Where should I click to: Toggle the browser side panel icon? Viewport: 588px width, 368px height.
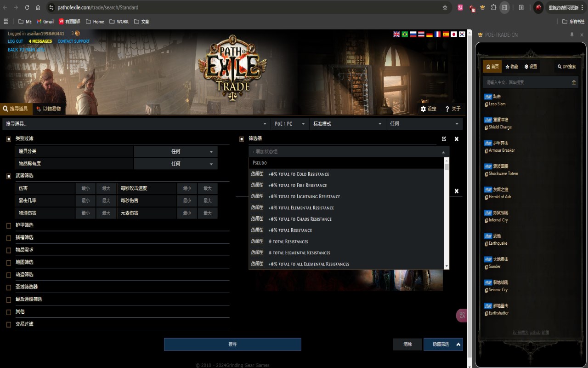[504, 7]
